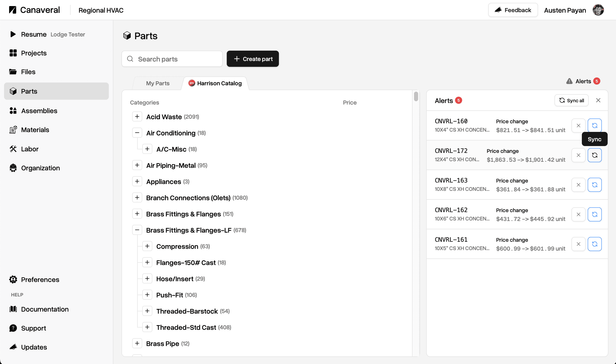The height and width of the screenshot is (364, 616).
Task: Collapse Brass Fittings & Flanges-LF category
Action: (137, 230)
